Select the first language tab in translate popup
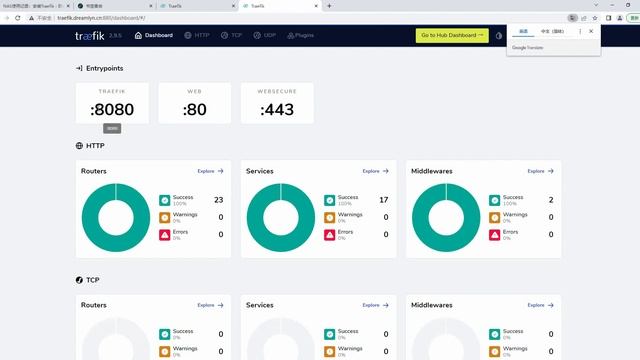The height and width of the screenshot is (360, 640). click(x=523, y=31)
